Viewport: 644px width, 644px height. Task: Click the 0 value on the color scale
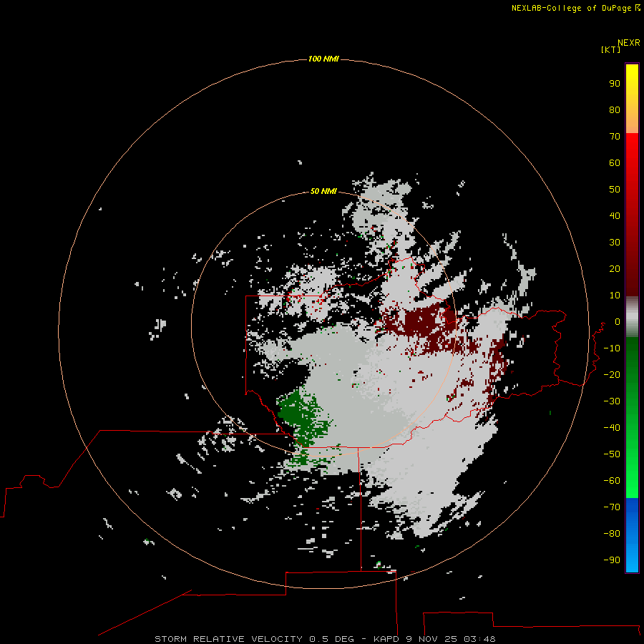[x=618, y=321]
